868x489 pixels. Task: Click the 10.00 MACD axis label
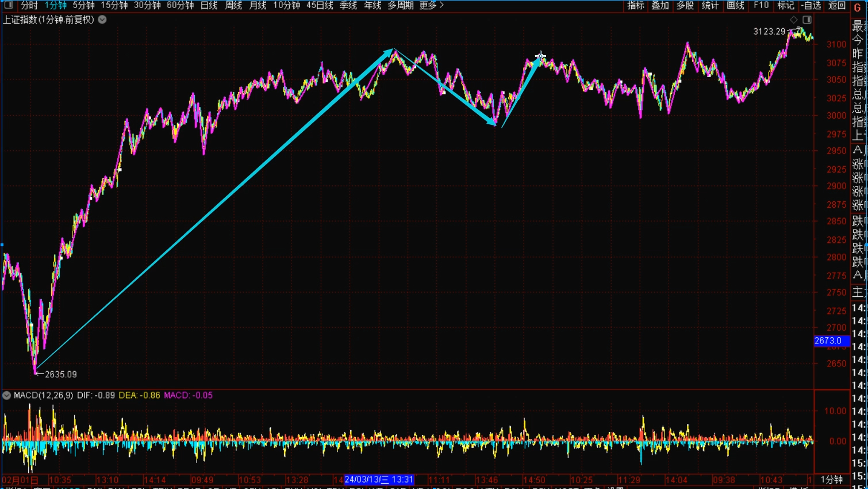[835, 411]
